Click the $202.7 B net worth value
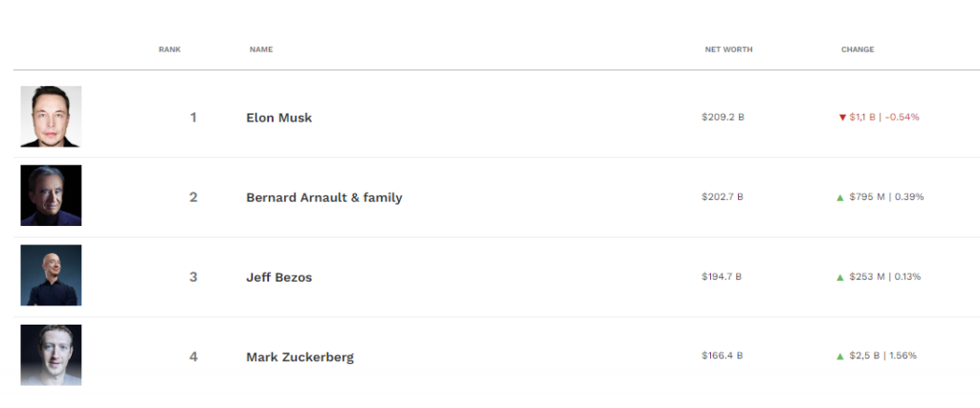 pyautogui.click(x=723, y=196)
